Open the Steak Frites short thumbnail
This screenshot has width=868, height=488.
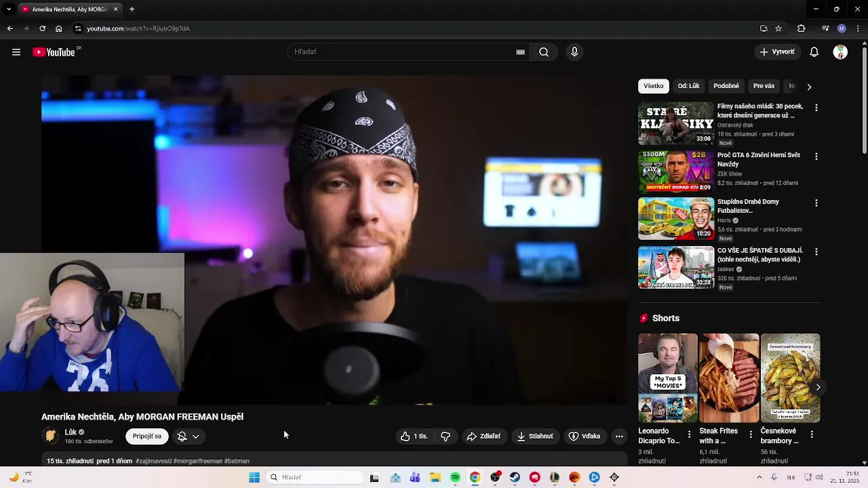729,378
